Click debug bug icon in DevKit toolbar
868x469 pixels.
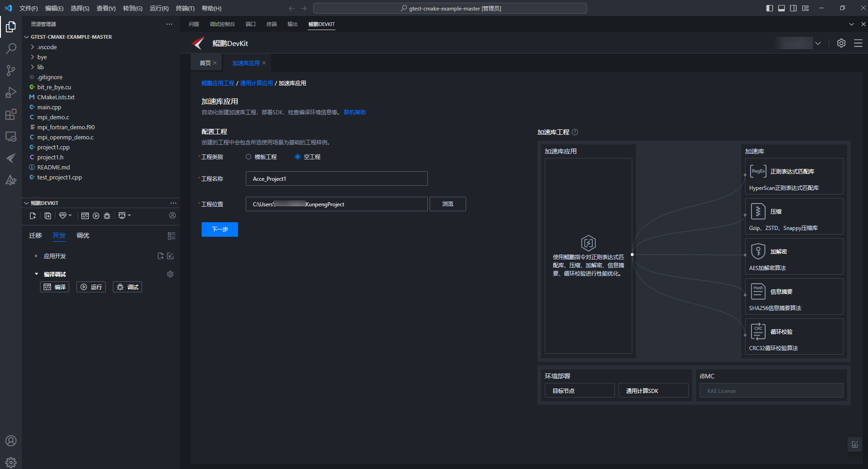click(x=107, y=216)
